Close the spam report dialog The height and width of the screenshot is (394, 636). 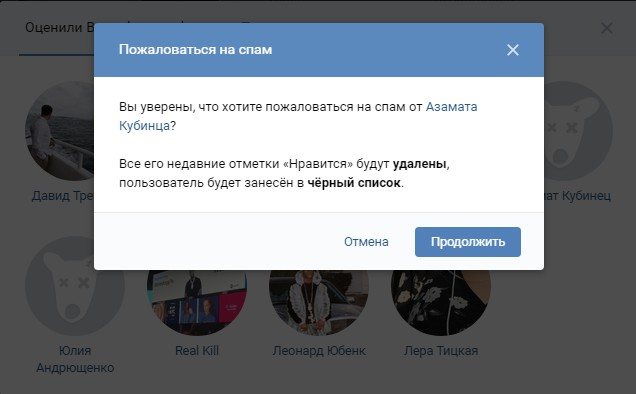513,50
